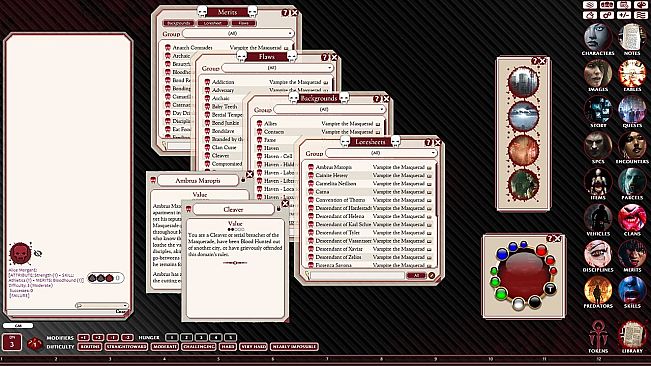Toggle the -2 modifier button

coord(128,337)
